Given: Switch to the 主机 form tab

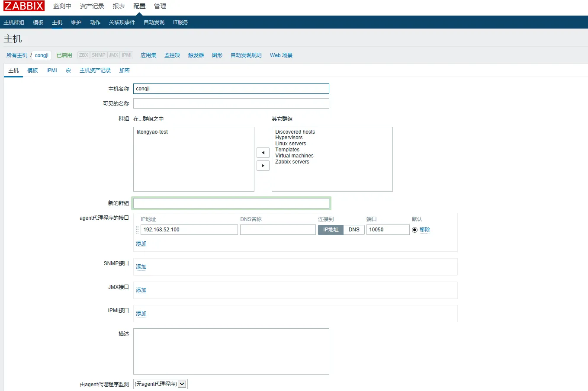Looking at the screenshot, I should tap(13, 71).
